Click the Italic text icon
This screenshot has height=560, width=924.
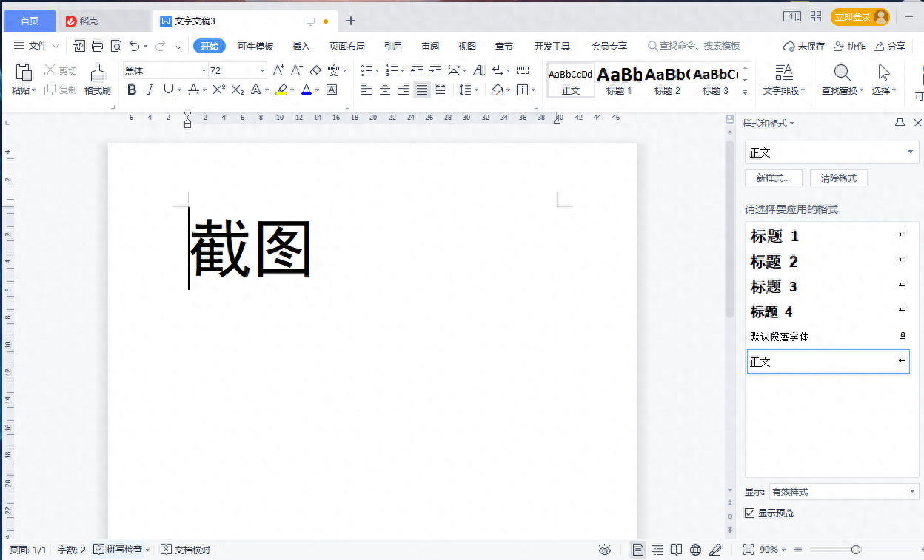click(x=150, y=90)
